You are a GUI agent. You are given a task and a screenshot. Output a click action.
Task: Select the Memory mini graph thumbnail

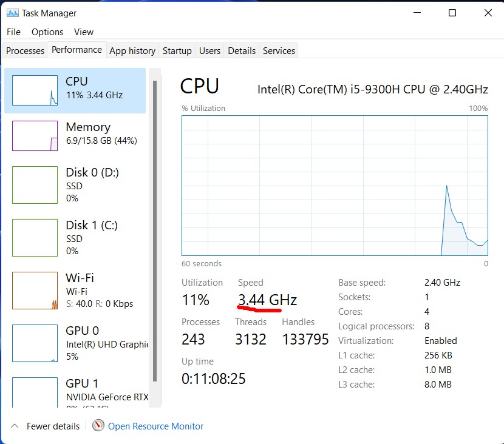(x=35, y=136)
